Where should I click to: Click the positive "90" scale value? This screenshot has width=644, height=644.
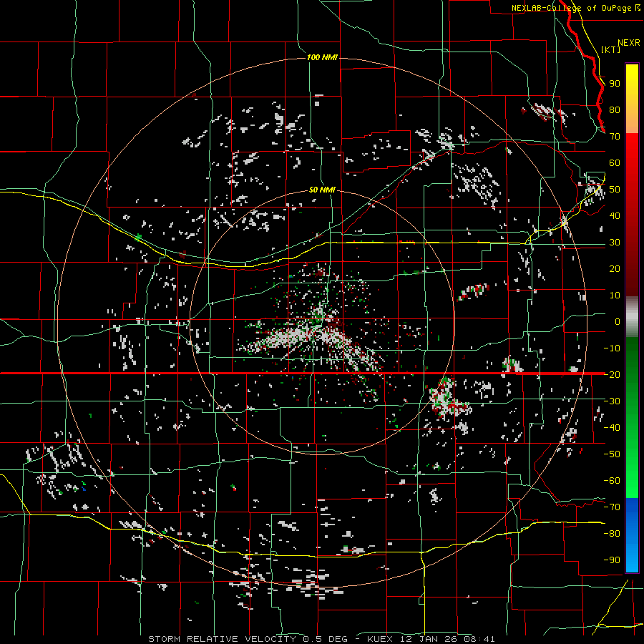(x=615, y=84)
